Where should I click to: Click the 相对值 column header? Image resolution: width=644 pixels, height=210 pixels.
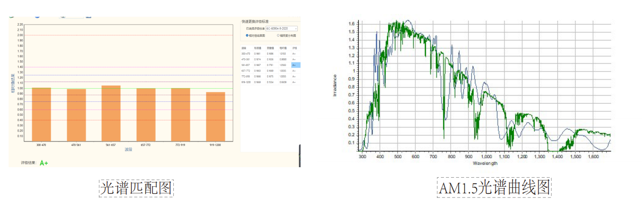[283, 48]
